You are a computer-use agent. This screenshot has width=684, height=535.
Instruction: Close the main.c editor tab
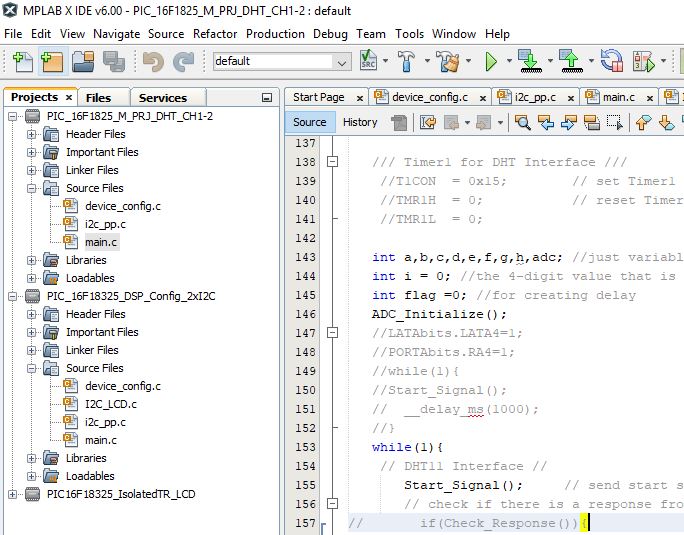650,98
